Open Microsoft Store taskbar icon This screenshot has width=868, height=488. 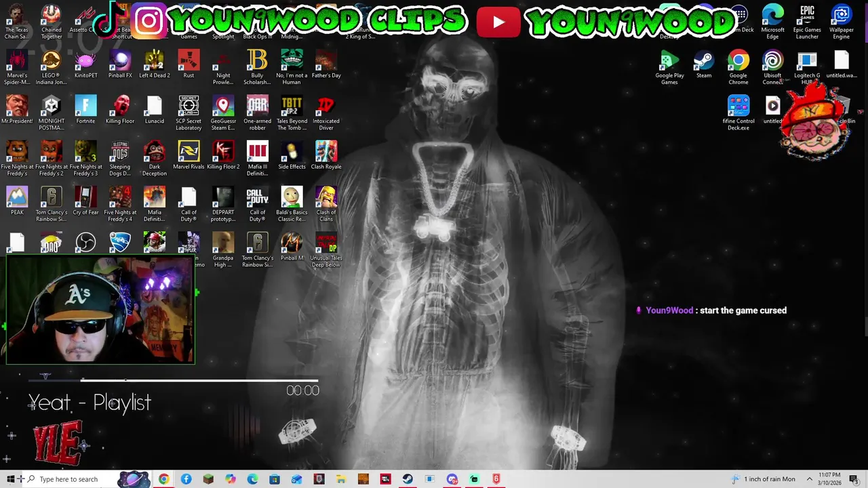[275, 479]
